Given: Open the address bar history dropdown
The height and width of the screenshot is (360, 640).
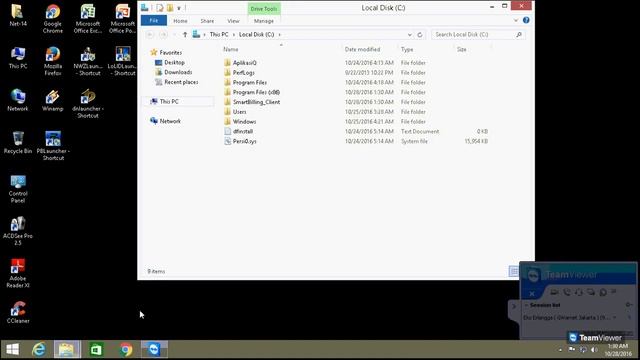Looking at the screenshot, I should tap(409, 35).
